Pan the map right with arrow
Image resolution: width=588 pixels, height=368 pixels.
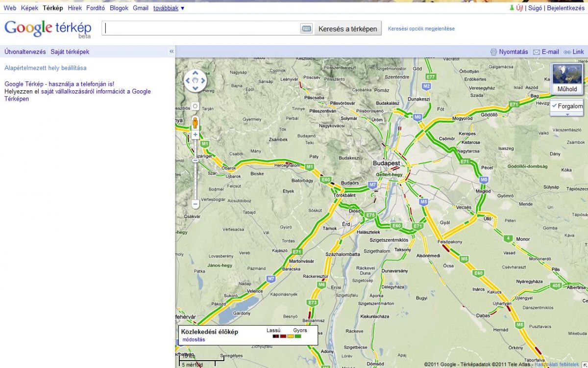click(x=203, y=80)
